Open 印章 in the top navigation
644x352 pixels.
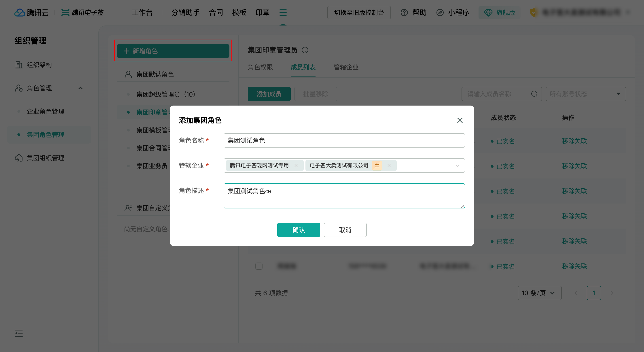pos(263,13)
